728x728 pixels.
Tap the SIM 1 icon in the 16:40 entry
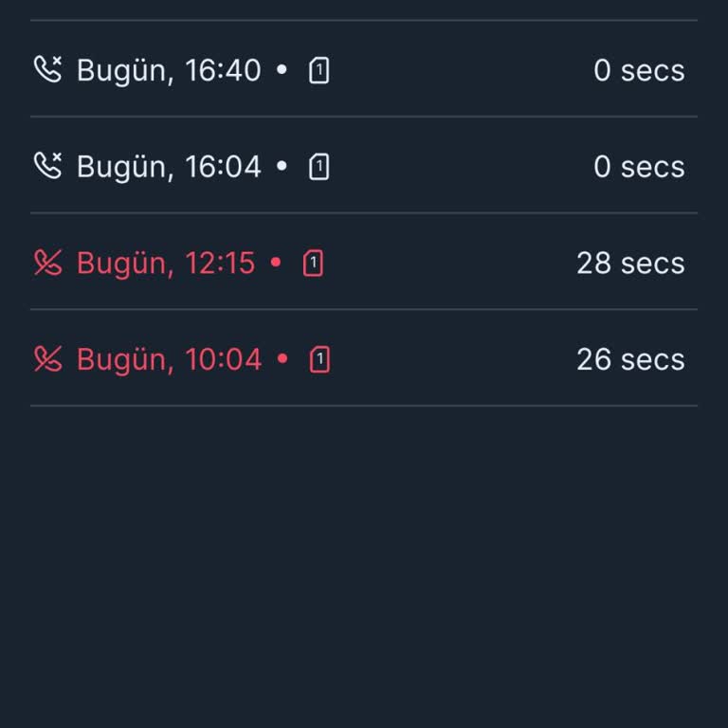tap(319, 70)
